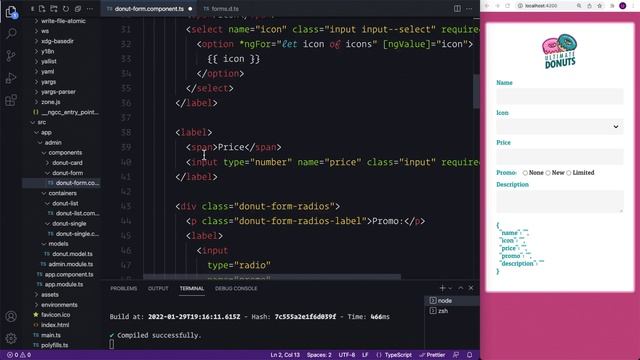This screenshot has width=640, height=360.
Task: Click the feedback icon in status bar
Action: click(456, 355)
